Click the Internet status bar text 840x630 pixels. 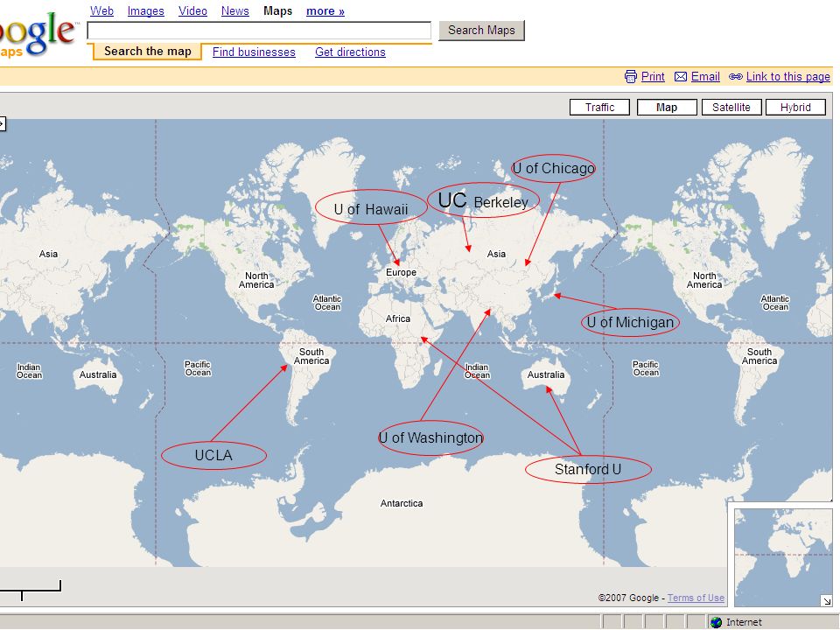744,622
